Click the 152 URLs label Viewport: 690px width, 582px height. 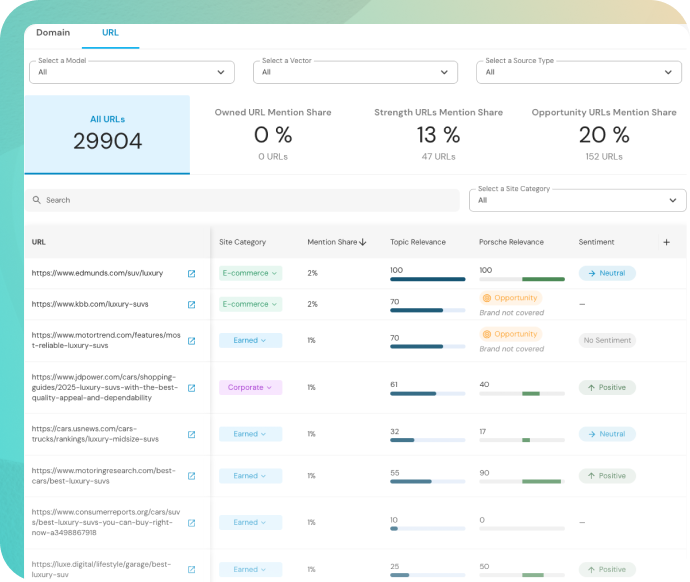pyautogui.click(x=604, y=157)
